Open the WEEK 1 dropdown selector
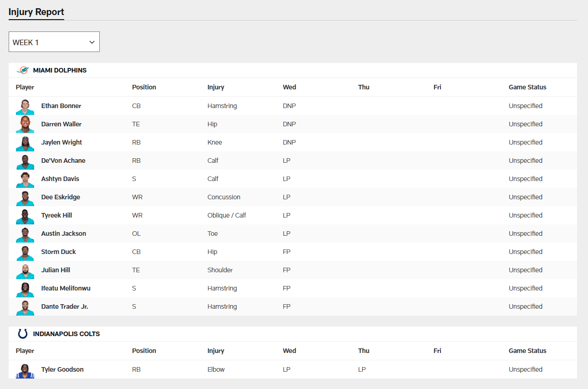This screenshot has width=588, height=389. (54, 42)
